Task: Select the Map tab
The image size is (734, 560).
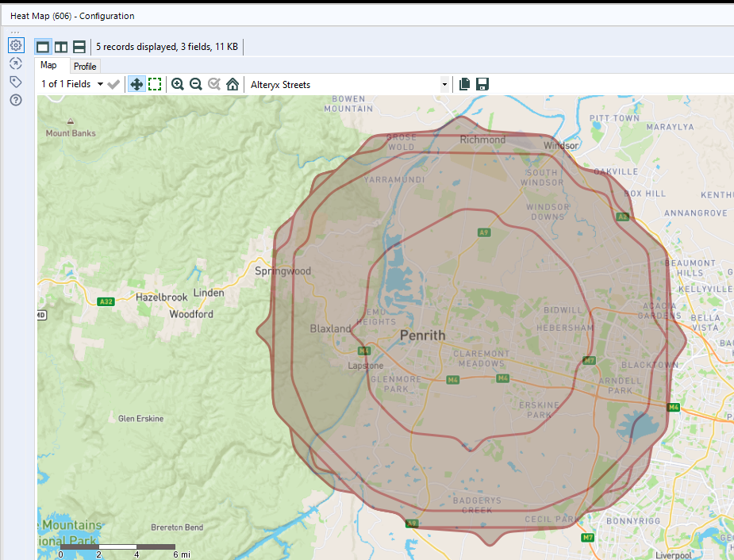Action: [52, 65]
